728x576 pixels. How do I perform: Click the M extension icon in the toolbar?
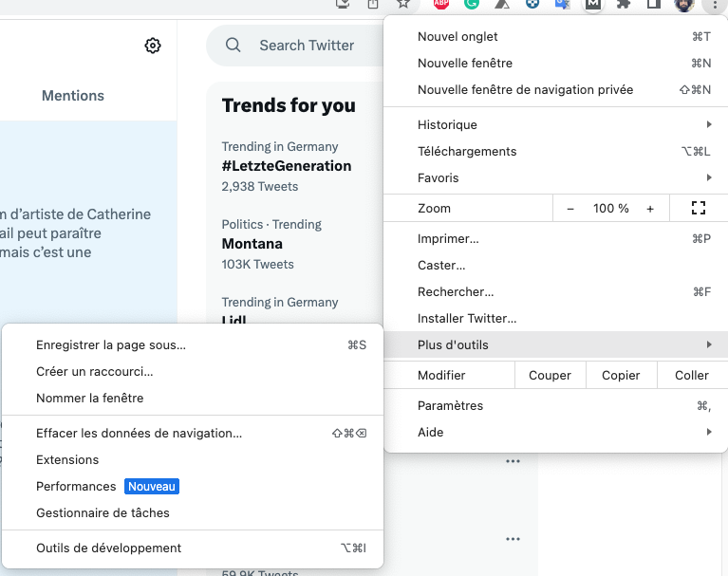(593, 4)
